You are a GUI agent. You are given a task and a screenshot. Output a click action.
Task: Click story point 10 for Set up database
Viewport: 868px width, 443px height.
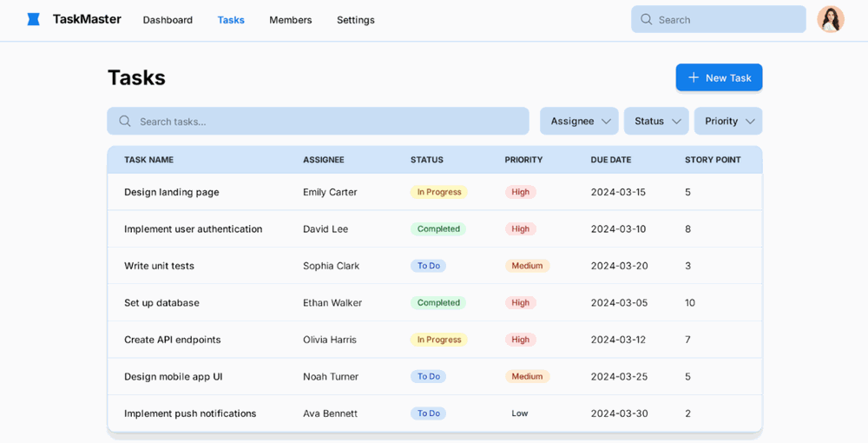tap(690, 303)
